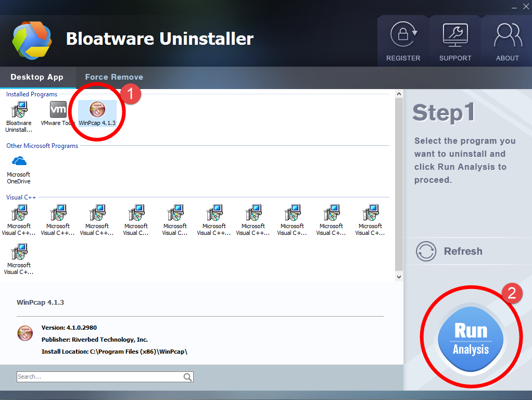Click the Other Microsoft Programs header
The width and height of the screenshot is (532, 400).
(42, 146)
